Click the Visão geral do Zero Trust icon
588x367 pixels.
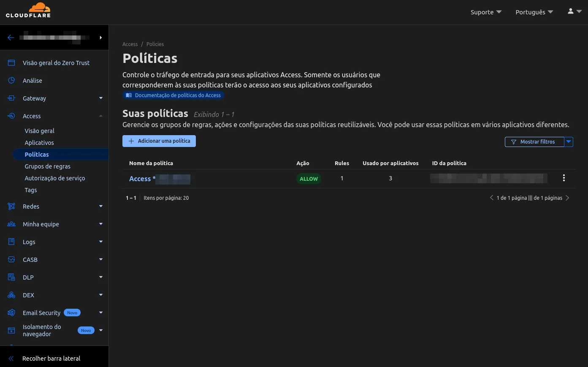click(11, 63)
